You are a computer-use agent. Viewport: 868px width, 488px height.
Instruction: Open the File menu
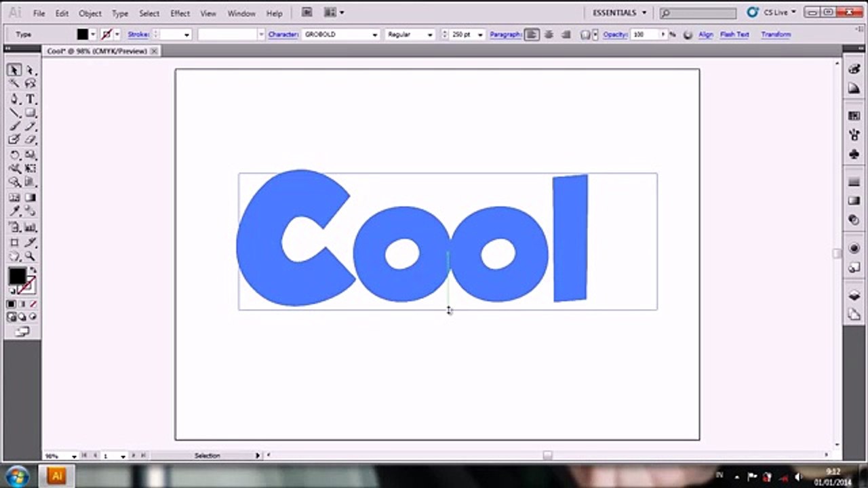tap(39, 14)
